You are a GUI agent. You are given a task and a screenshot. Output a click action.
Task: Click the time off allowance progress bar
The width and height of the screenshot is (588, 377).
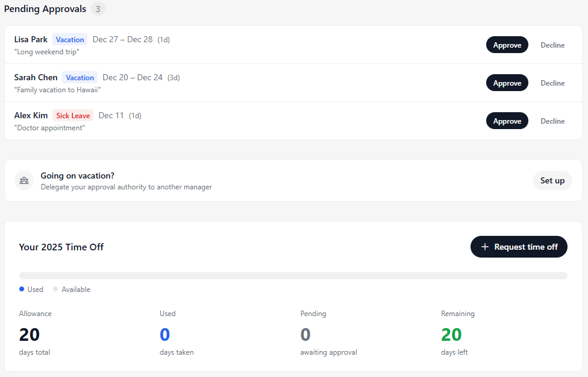tap(293, 274)
